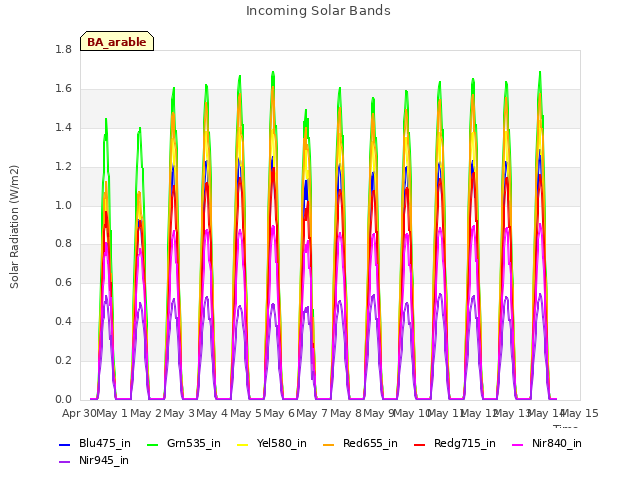Click the green Grn535_in legend swatch
The height and width of the screenshot is (480, 640).
coord(152,444)
